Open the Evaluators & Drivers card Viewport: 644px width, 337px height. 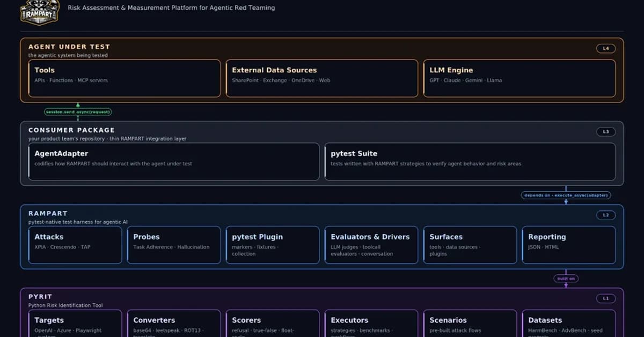coord(371,245)
